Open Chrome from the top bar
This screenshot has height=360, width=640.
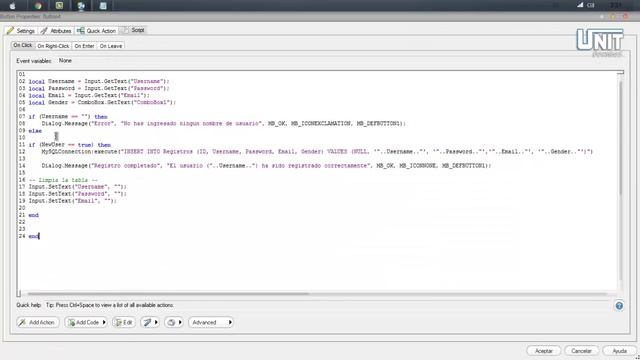[x=38, y=6]
